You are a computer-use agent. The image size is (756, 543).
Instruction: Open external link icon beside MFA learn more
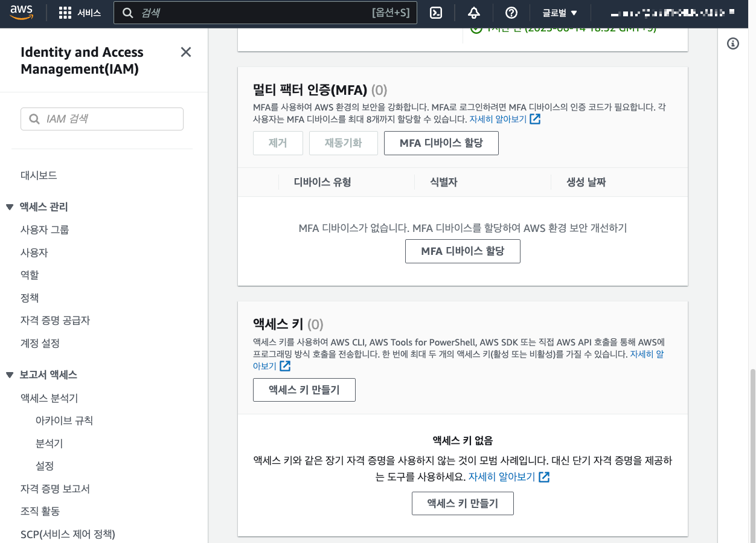[x=535, y=119]
